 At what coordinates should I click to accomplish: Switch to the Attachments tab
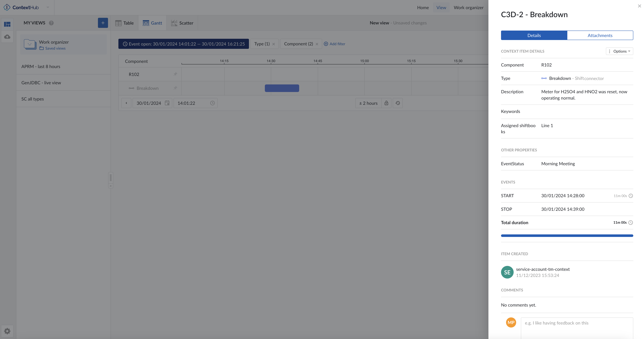600,36
